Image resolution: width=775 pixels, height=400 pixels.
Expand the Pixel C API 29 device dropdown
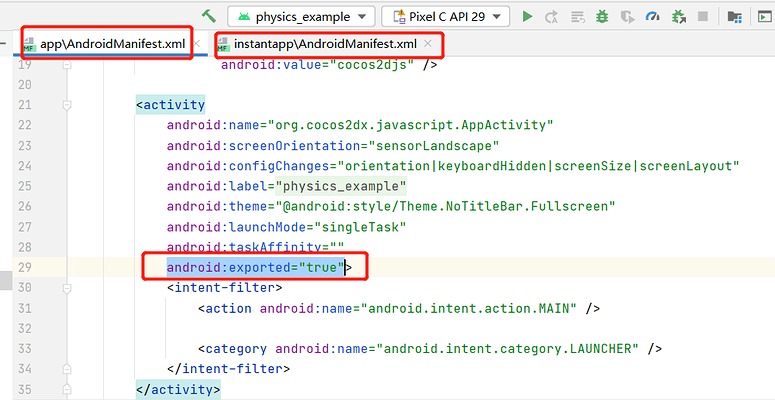[447, 17]
